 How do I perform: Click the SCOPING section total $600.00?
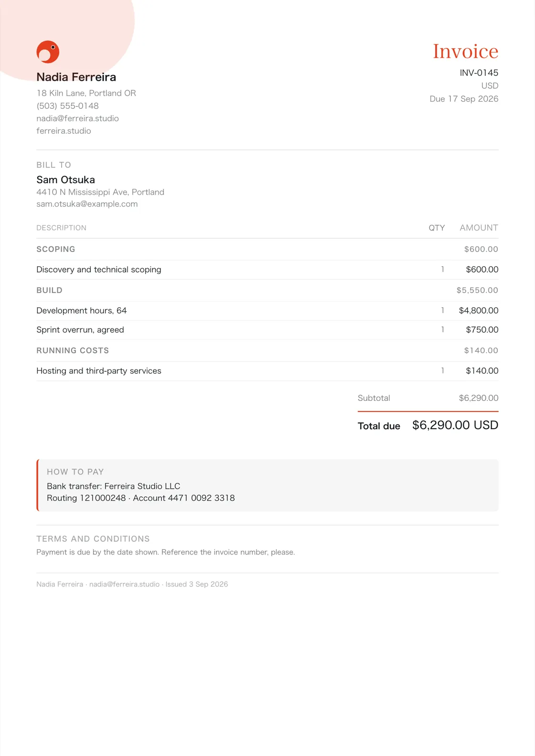(x=481, y=249)
